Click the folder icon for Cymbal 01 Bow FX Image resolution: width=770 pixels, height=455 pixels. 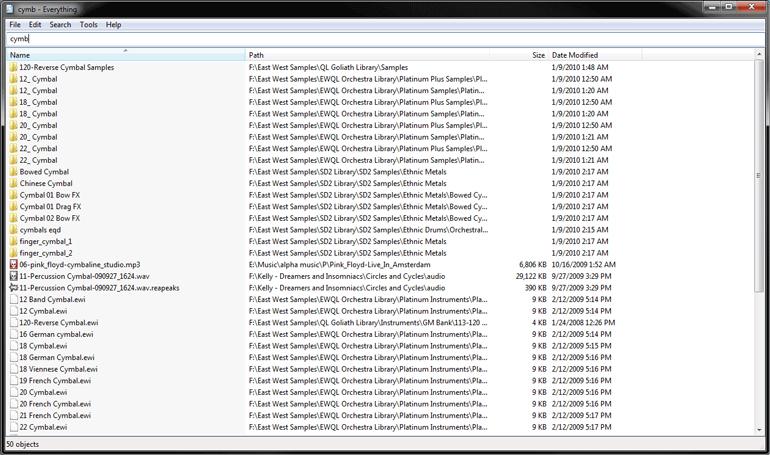coord(14,195)
